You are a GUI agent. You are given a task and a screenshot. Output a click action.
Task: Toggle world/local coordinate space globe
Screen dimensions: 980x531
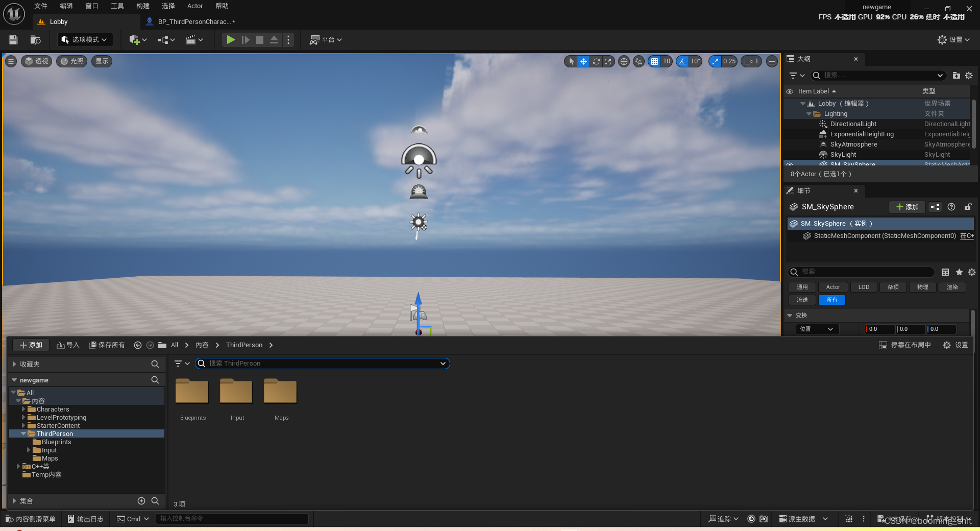coord(624,61)
